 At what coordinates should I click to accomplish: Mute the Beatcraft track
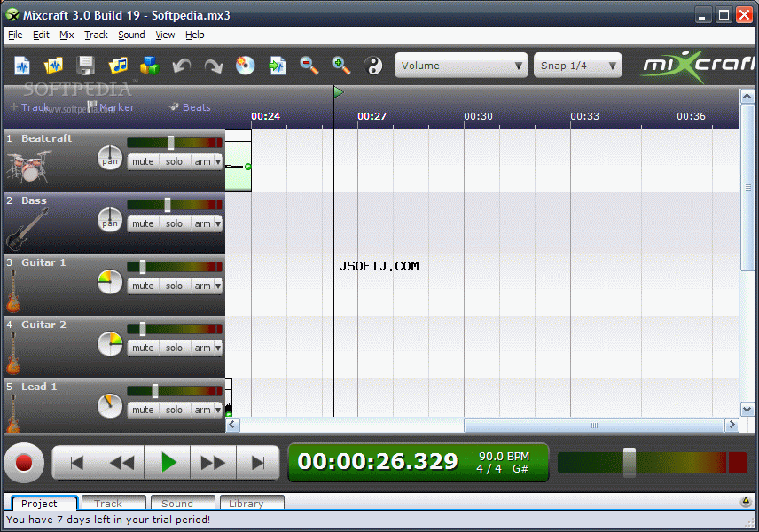coord(143,161)
